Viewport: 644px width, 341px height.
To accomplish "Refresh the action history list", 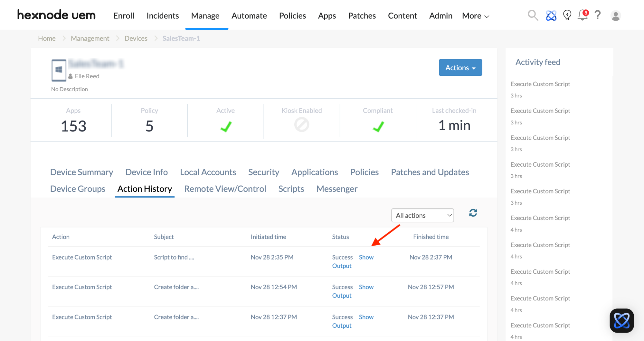I will 473,213.
